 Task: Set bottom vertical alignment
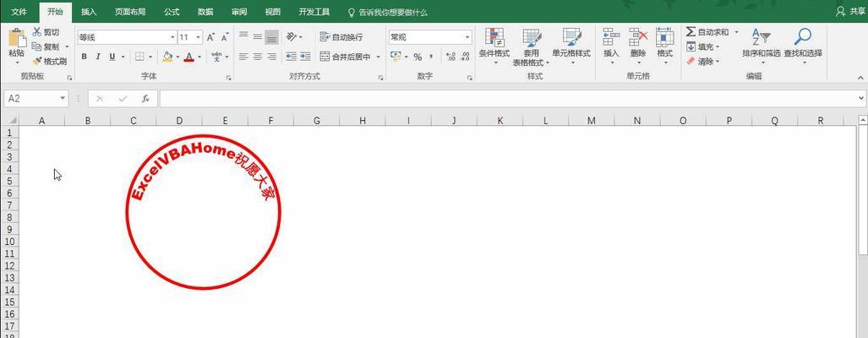tap(271, 37)
